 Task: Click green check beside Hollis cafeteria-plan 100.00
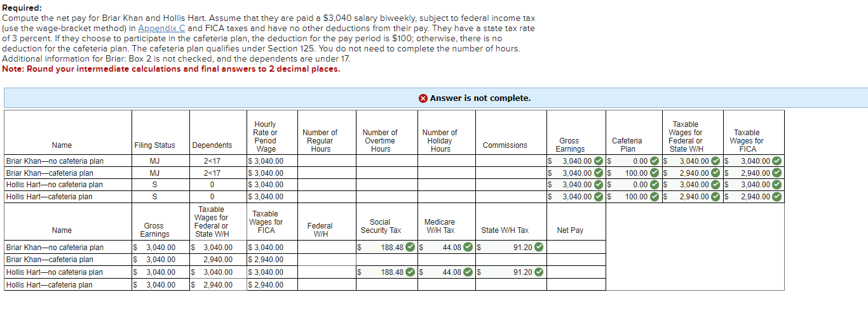(654, 197)
